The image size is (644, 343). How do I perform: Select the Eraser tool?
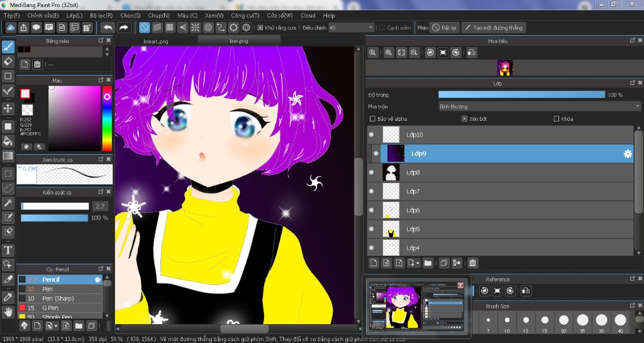click(8, 61)
